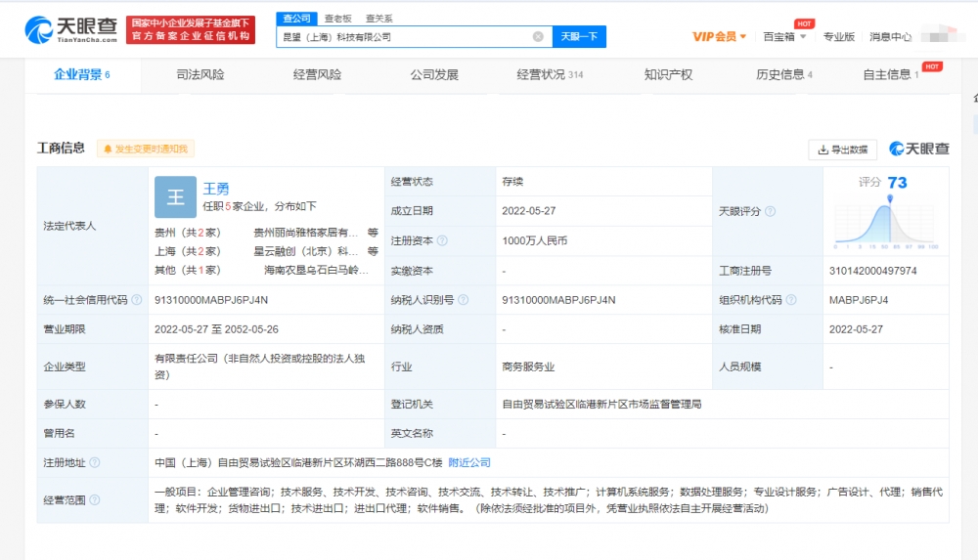
Task: Expand the 百宝箱 dropdown
Action: coord(784,37)
